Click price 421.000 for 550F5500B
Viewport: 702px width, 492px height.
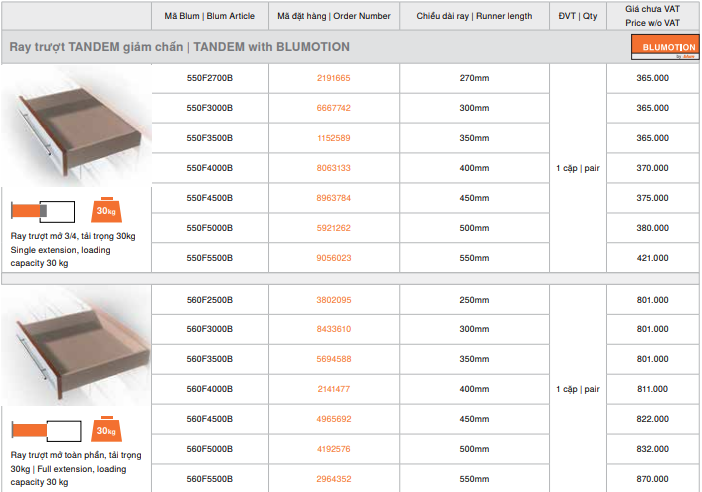[652, 258]
